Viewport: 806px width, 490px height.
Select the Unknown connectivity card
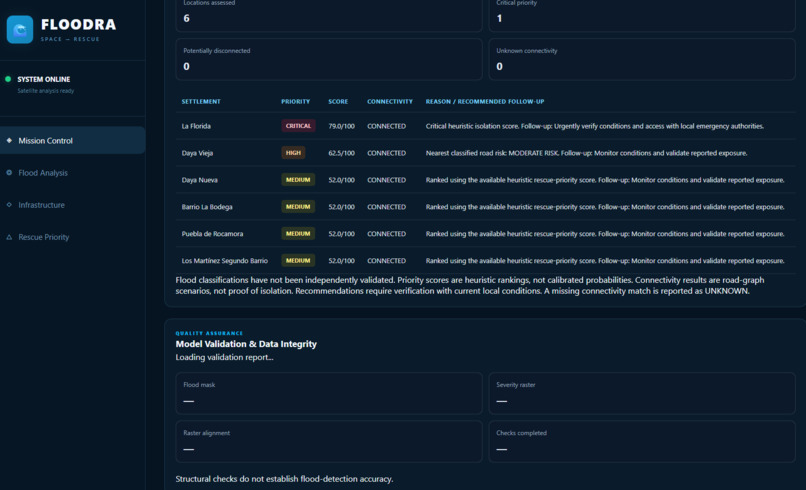pos(642,59)
